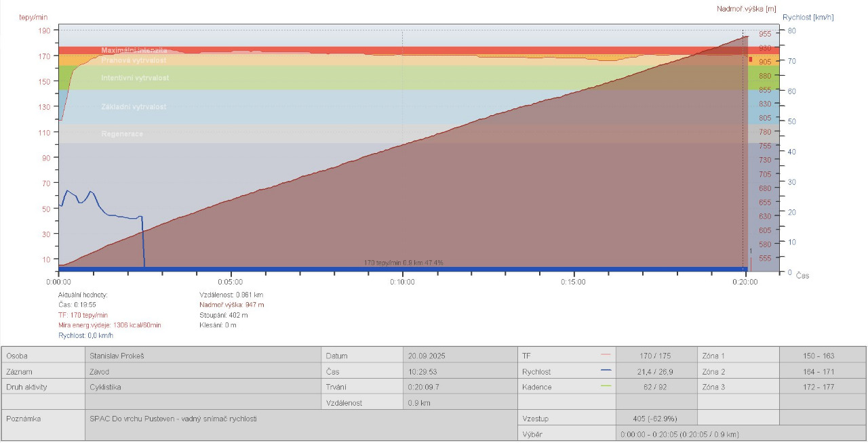Viewport: 868px width, 443px height.
Task: Click the green Kadence legend line
Action: point(606,386)
